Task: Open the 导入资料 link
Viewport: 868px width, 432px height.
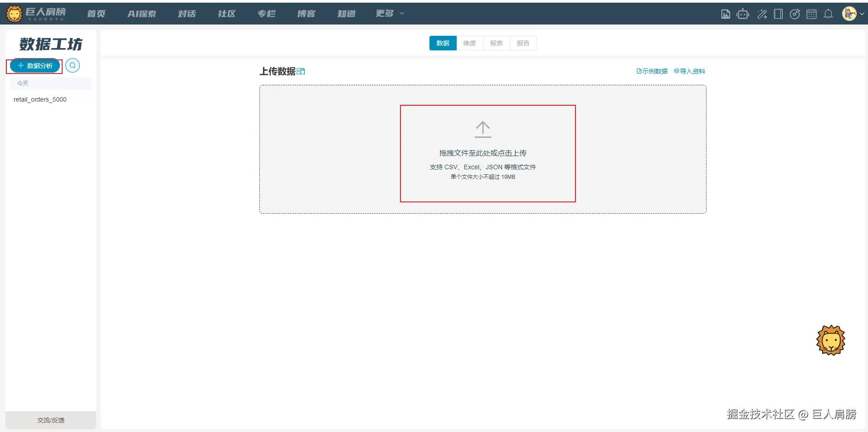Action: coord(689,71)
